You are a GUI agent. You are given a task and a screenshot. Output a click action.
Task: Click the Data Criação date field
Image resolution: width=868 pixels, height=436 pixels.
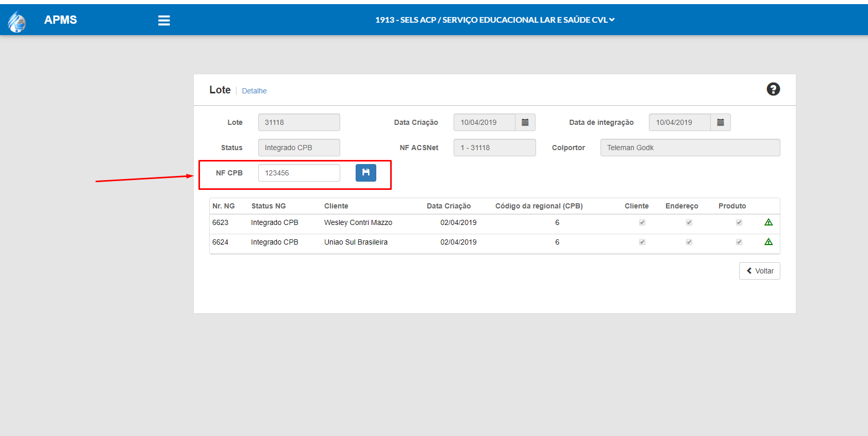point(485,122)
